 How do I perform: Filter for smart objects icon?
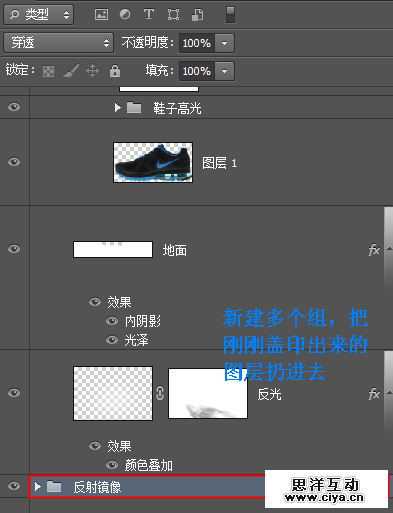tap(197, 15)
